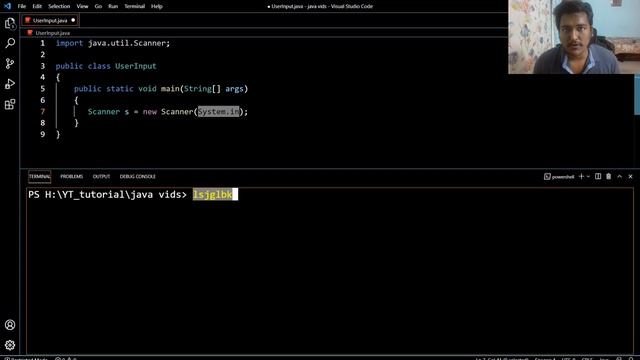Close the terminal panel
Viewport: 640px width, 360px height.
[x=630, y=176]
